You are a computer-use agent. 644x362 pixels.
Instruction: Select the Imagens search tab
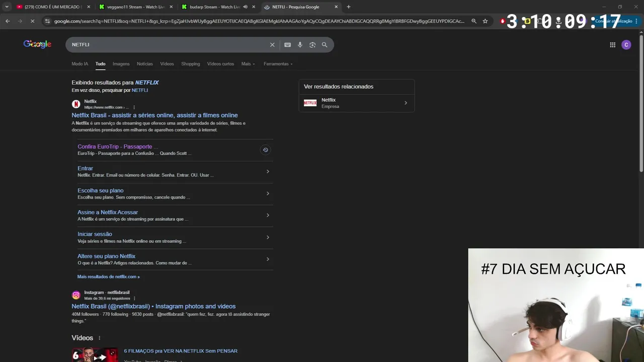coord(121,64)
